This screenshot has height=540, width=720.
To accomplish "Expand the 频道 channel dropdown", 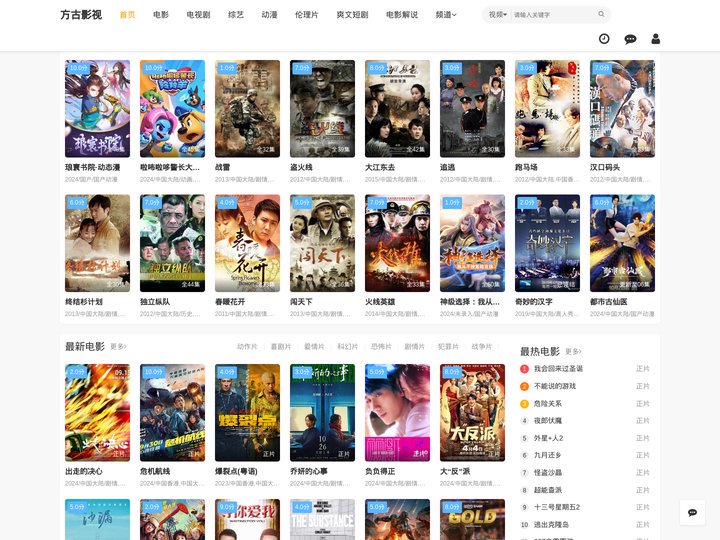I will [x=446, y=15].
